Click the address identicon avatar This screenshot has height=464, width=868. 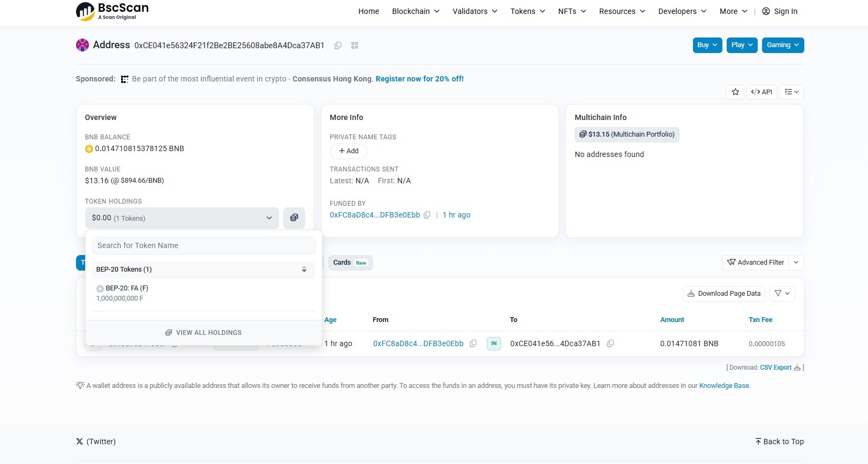tap(82, 45)
